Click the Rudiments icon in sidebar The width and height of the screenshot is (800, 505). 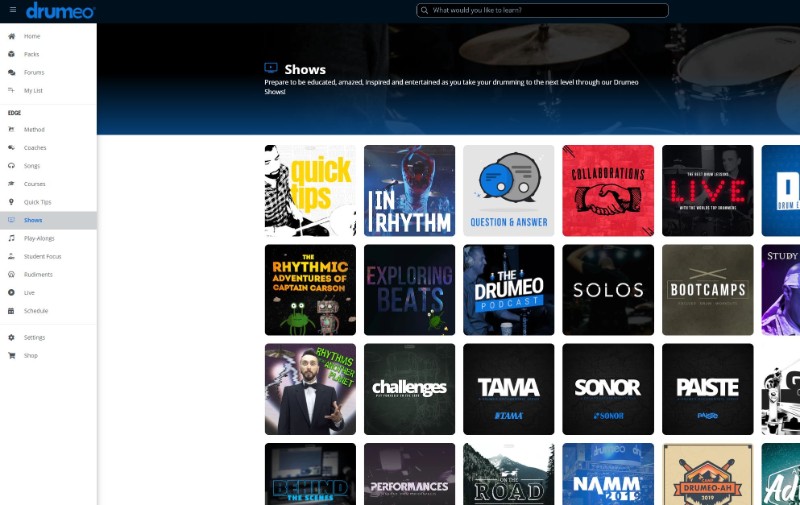[x=11, y=274]
